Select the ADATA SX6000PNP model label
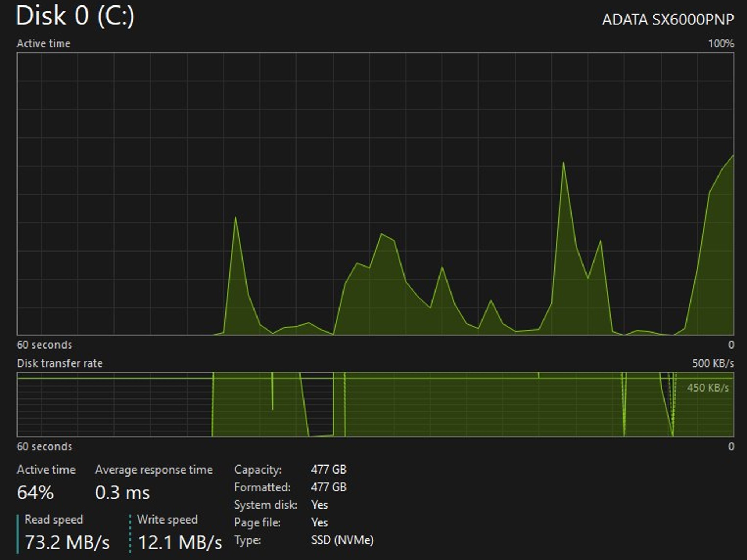Viewport: 747px width, 560px height. (668, 20)
